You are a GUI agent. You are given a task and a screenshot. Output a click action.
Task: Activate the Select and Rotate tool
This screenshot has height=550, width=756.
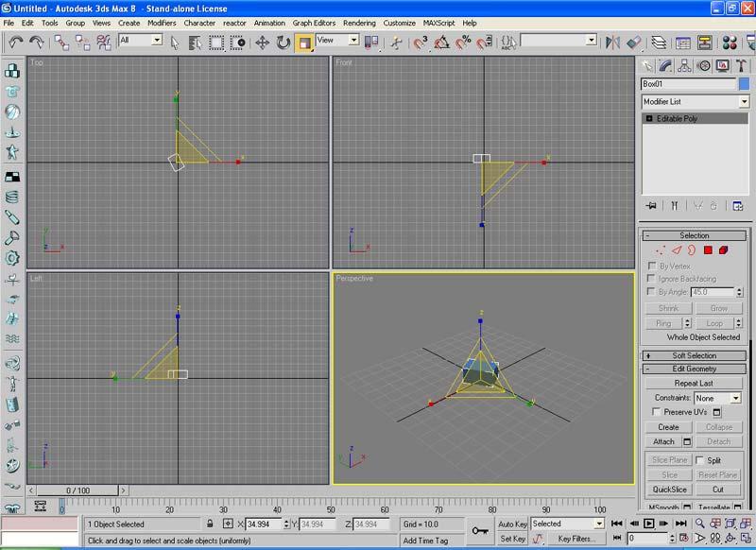pyautogui.click(x=283, y=43)
